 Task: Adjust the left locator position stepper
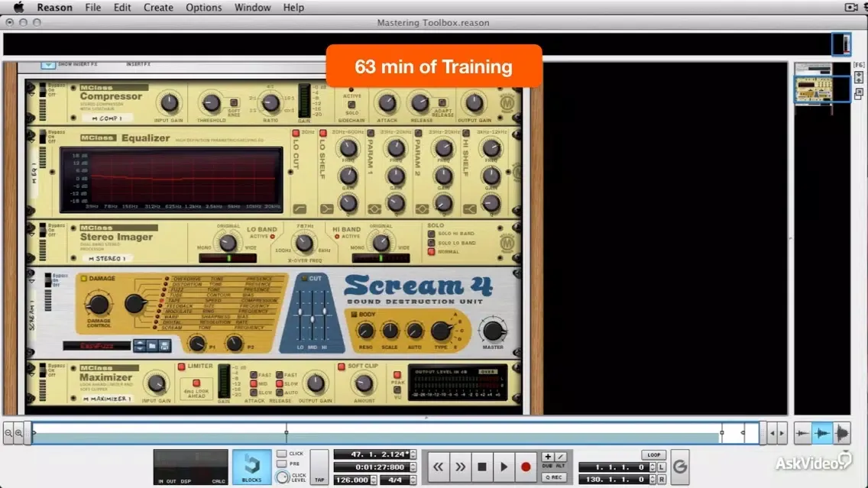tap(653, 467)
